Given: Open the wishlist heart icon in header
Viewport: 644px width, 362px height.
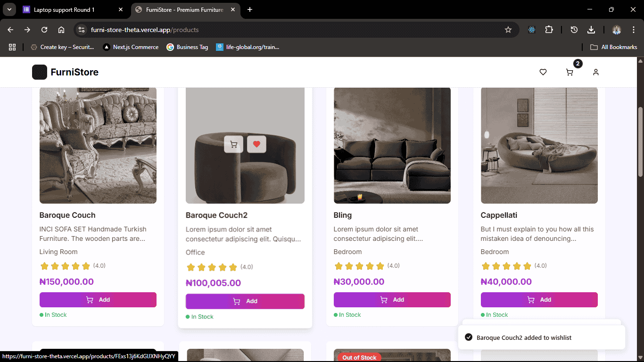Looking at the screenshot, I should tap(543, 72).
